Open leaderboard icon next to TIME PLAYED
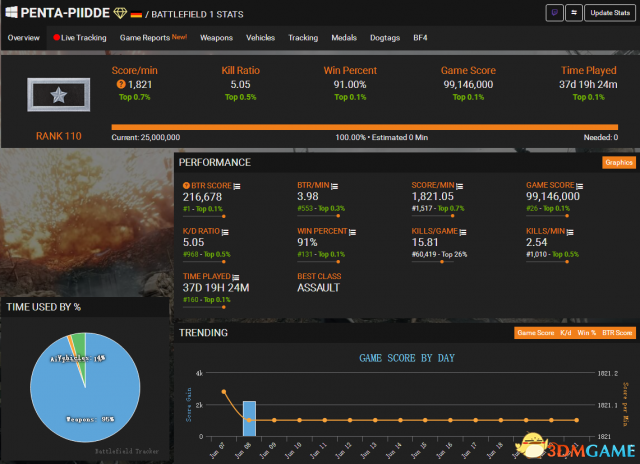 [x=236, y=278]
